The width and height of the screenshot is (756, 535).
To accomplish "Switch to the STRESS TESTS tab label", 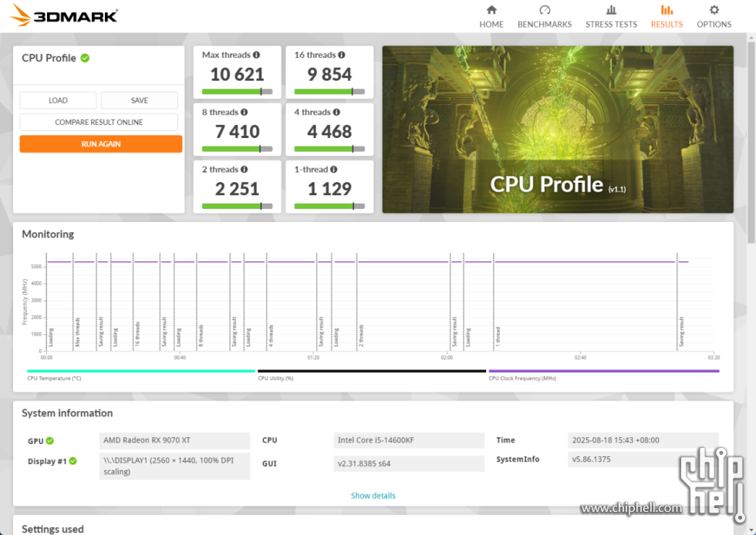I will (x=611, y=24).
